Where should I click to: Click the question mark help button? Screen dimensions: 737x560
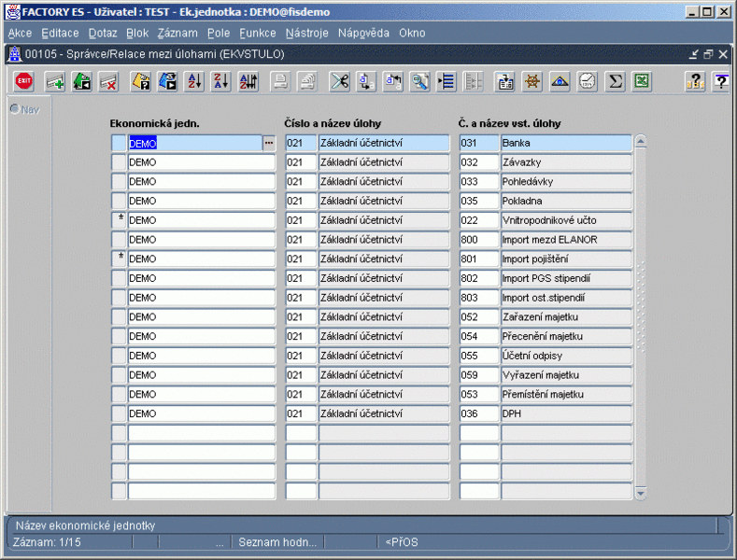click(694, 82)
